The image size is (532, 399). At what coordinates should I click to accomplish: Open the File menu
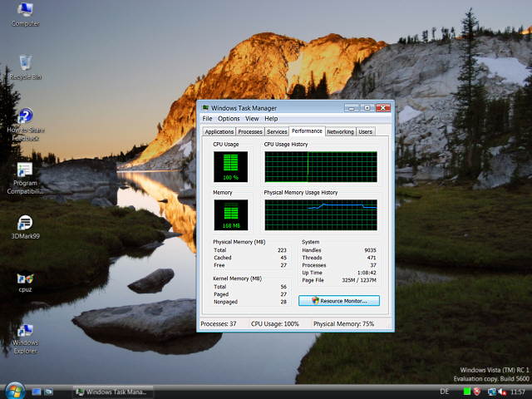point(207,118)
